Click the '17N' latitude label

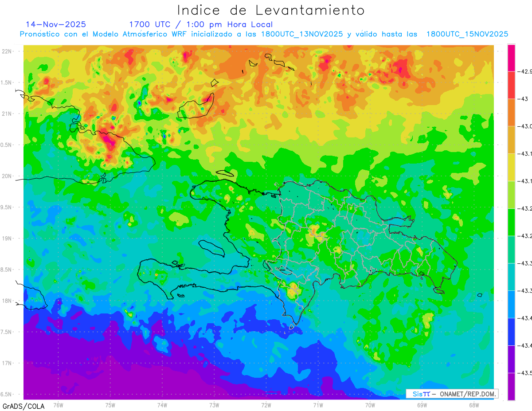(x=8, y=363)
